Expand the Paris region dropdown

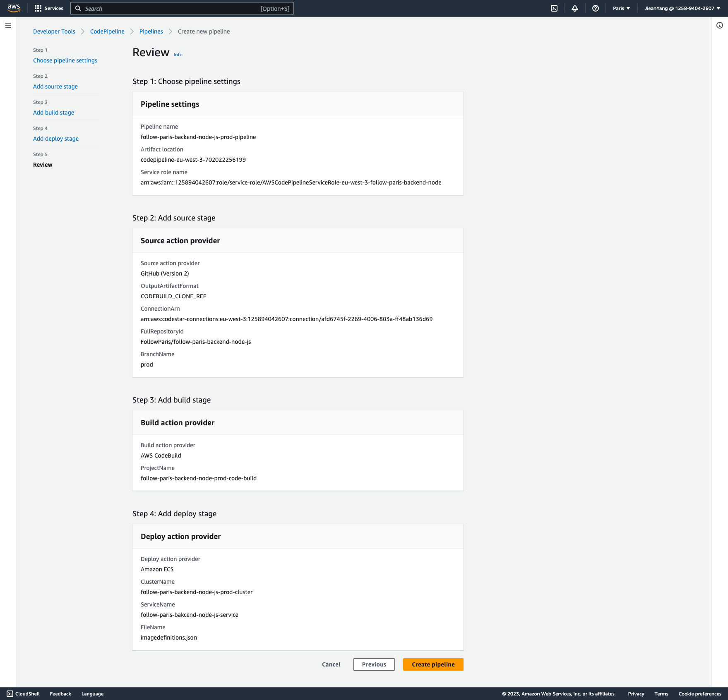click(x=621, y=8)
